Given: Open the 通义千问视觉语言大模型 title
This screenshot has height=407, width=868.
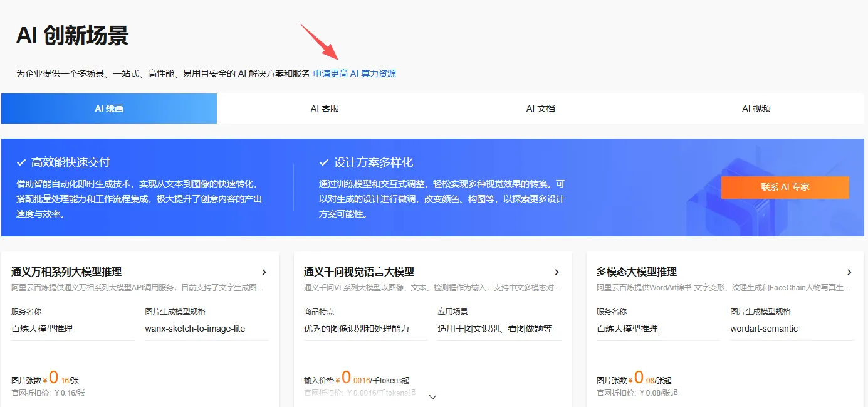Looking at the screenshot, I should pos(359,272).
